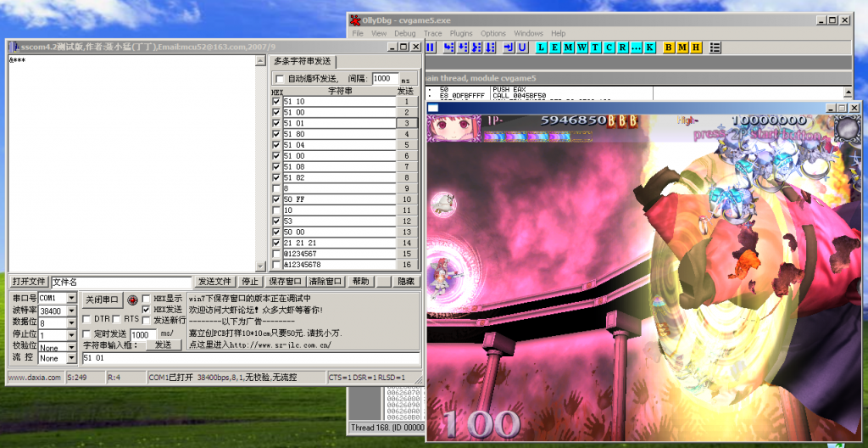
Task: Enable HEX显示 checkbox
Action: pos(146,299)
